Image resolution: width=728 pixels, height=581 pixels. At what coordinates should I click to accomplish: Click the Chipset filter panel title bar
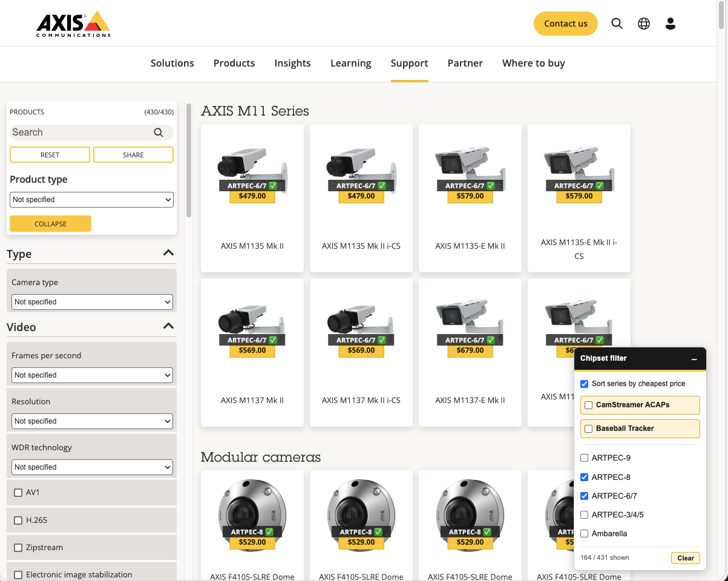tap(640, 359)
